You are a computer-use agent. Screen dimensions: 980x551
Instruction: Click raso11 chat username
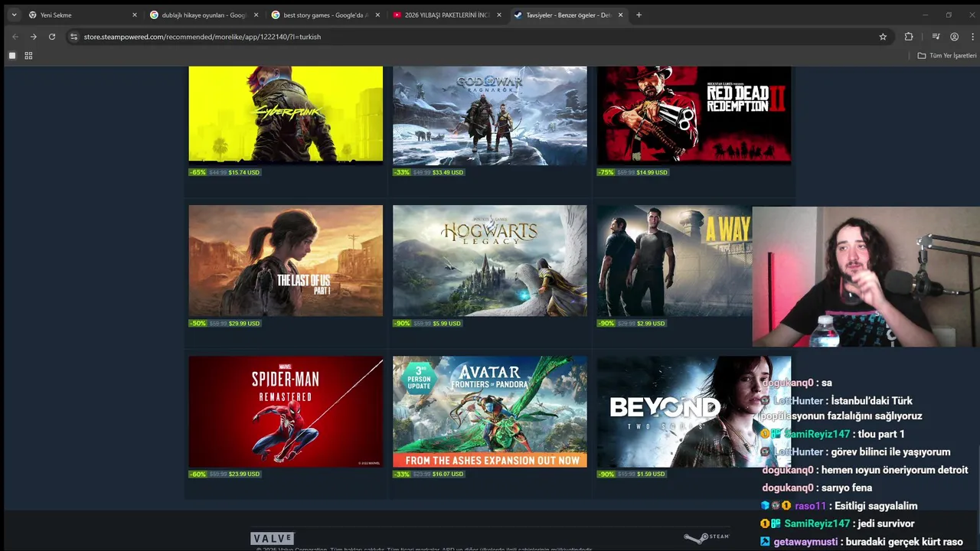[x=810, y=506]
